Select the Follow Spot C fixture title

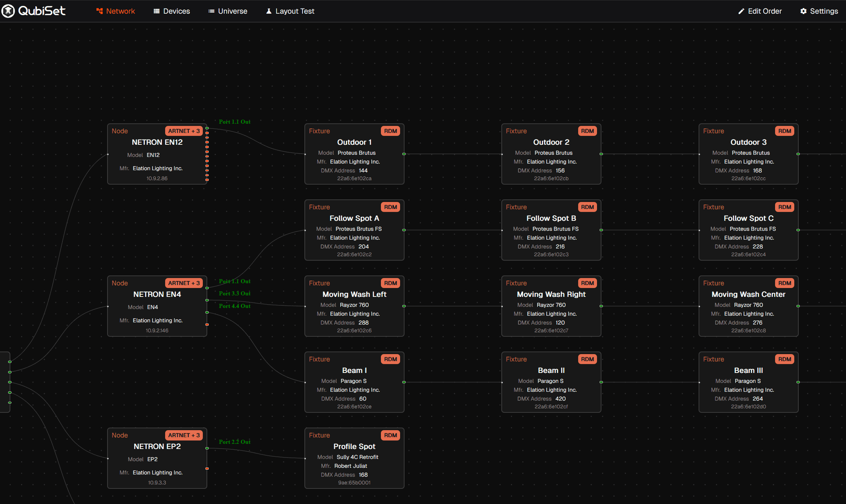(748, 218)
